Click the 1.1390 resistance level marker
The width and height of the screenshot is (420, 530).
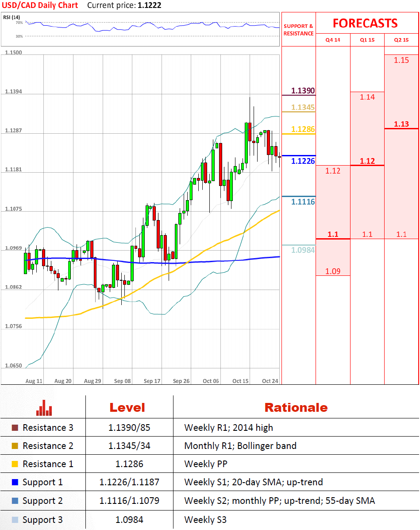point(303,91)
